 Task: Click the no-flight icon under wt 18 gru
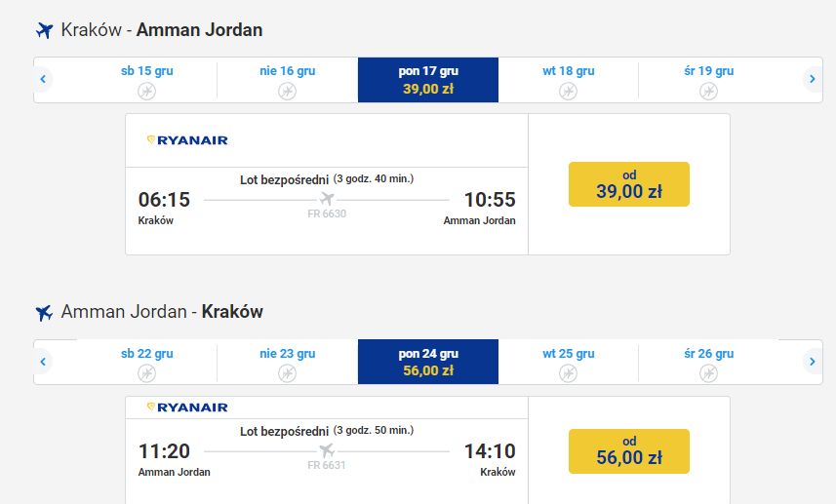[x=569, y=92]
